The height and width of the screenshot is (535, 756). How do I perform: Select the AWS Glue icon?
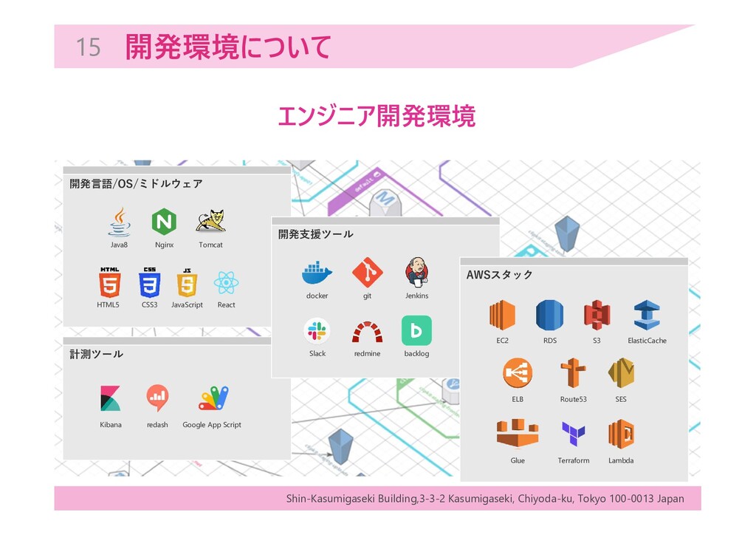coord(518,433)
